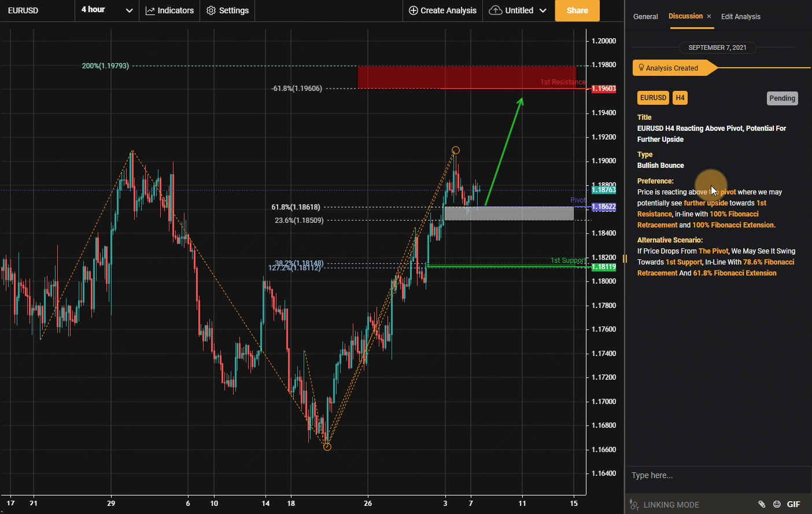Click the H4 timeframe tag
The width and height of the screenshot is (812, 514).
(x=680, y=98)
